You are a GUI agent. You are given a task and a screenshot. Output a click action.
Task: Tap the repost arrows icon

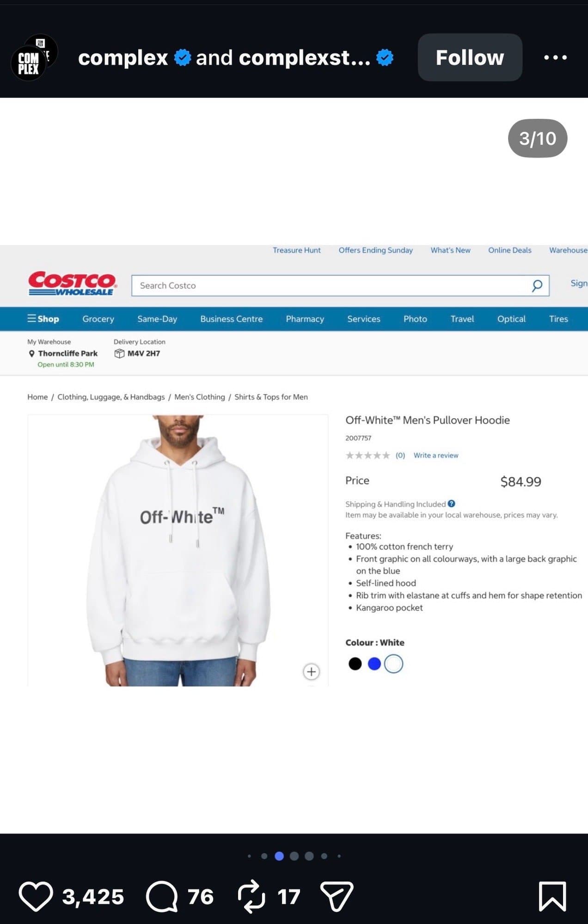tap(251, 896)
